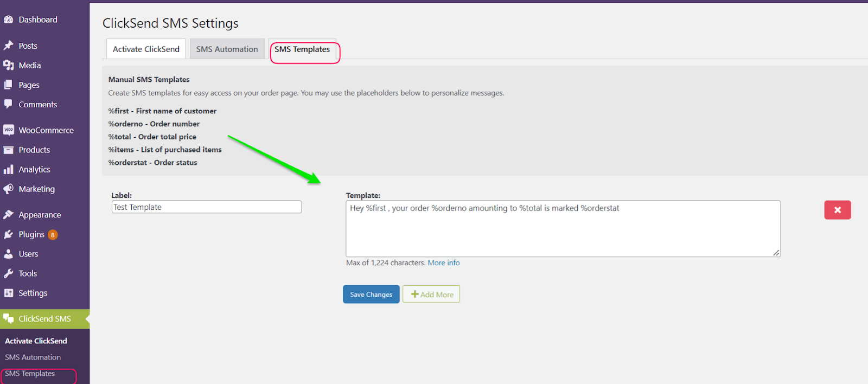Click the Manual SMS Templates heading

pos(149,79)
